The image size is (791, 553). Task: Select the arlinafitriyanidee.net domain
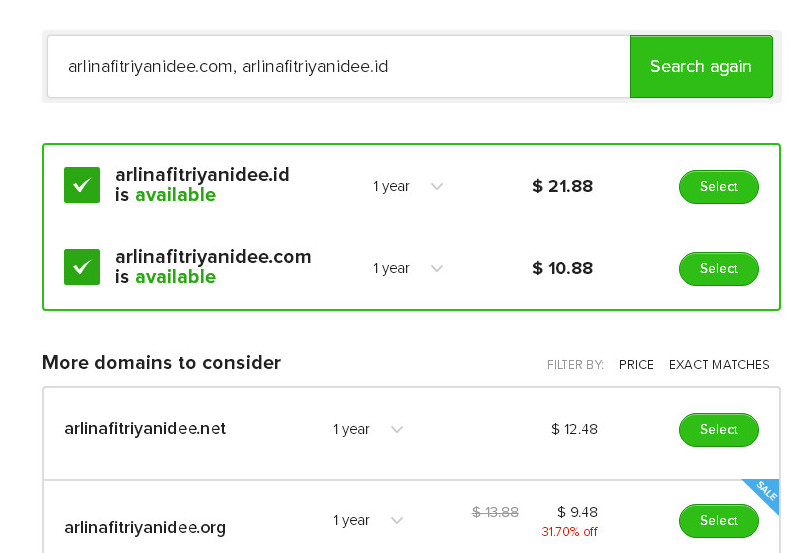[718, 429]
